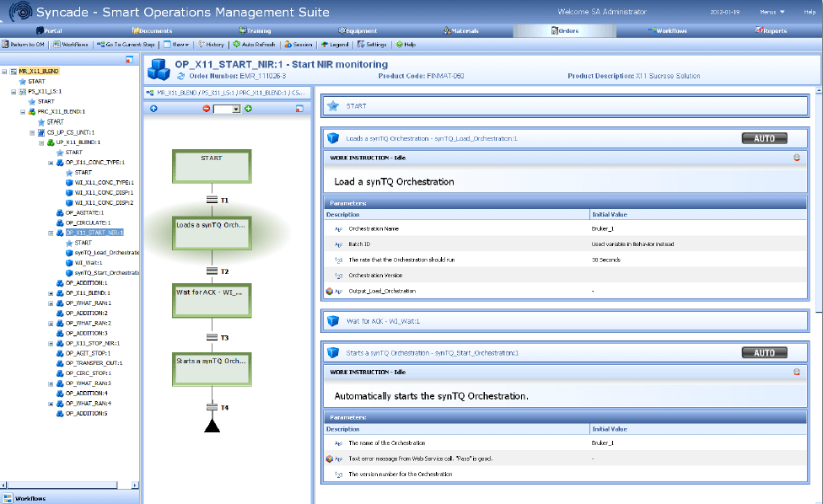Expand the OP_WHAT_RAN:1 tree node

pyautogui.click(x=51, y=303)
